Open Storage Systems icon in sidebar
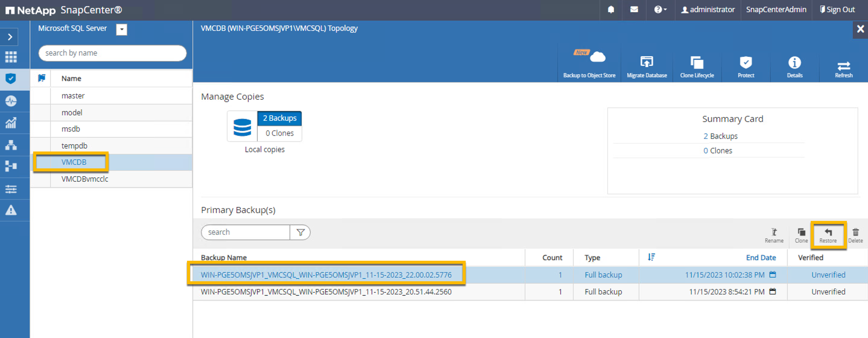The image size is (868, 338). click(11, 166)
